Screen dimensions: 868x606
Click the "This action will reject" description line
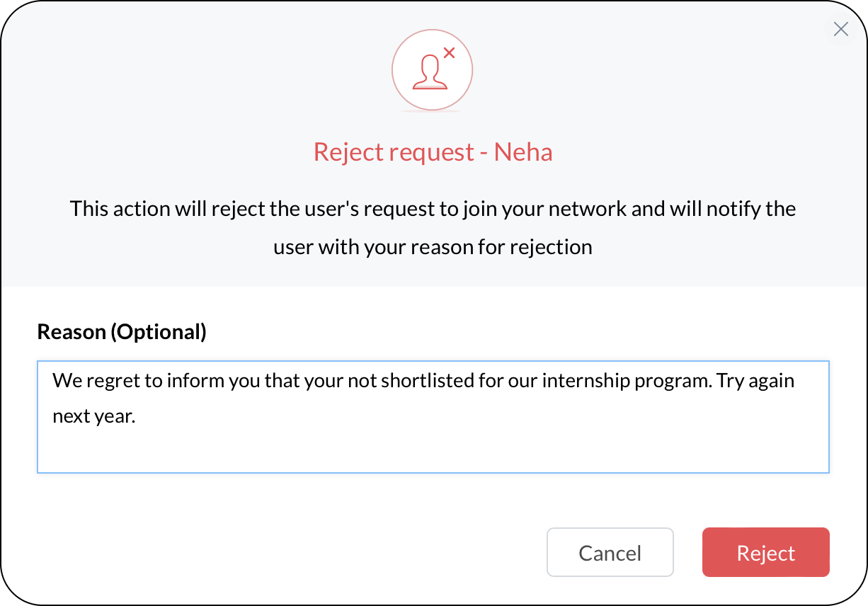pos(433,209)
